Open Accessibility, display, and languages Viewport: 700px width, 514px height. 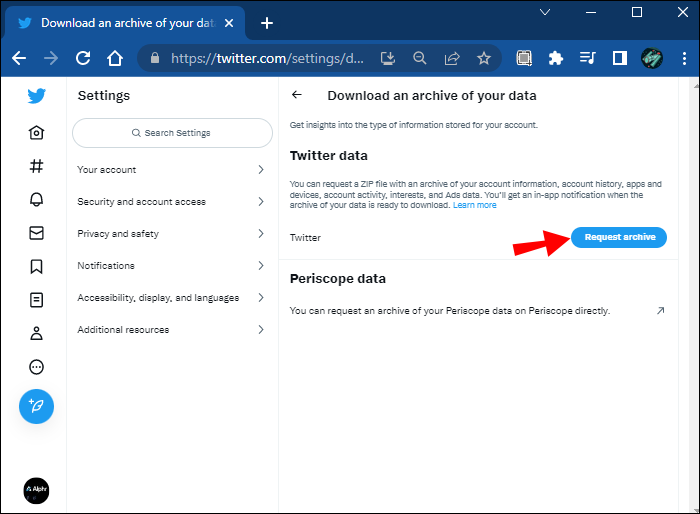pos(171,298)
